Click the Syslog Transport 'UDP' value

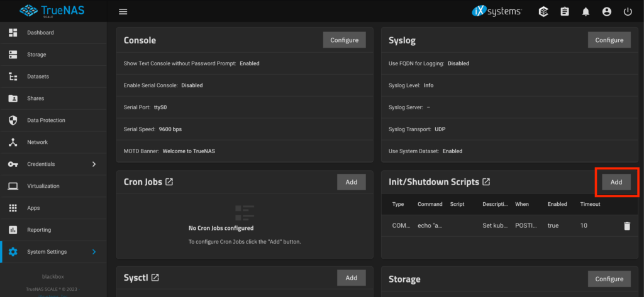pos(440,129)
